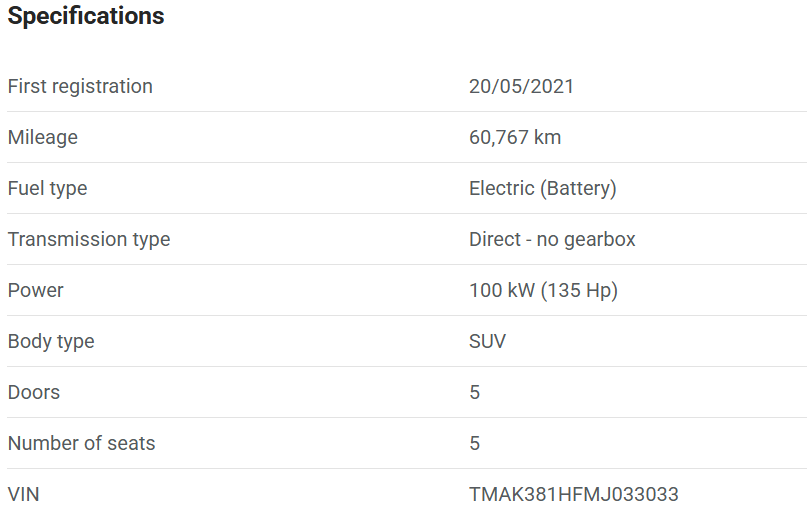Click the First registration label
Screen dimensions: 807x517
pos(80,86)
